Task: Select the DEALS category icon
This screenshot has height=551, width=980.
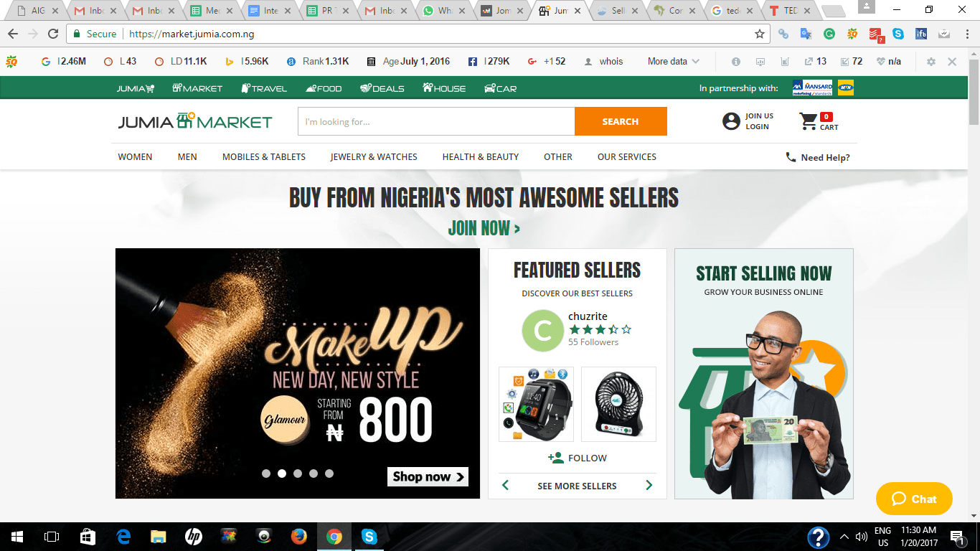Action: (366, 88)
